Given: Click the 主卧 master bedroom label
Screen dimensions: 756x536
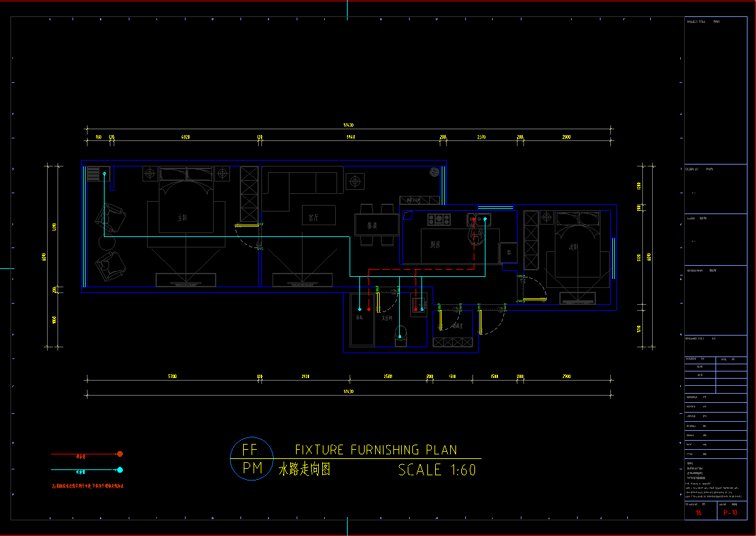Looking at the screenshot, I should (x=183, y=217).
